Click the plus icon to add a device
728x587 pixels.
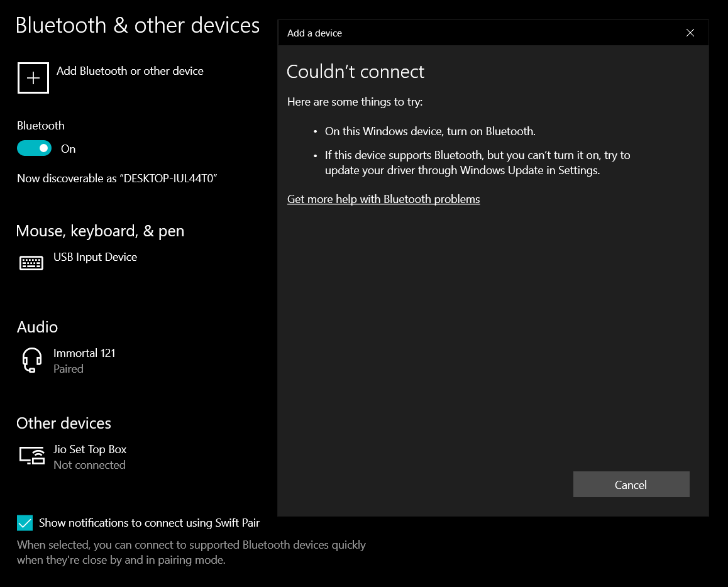click(33, 78)
